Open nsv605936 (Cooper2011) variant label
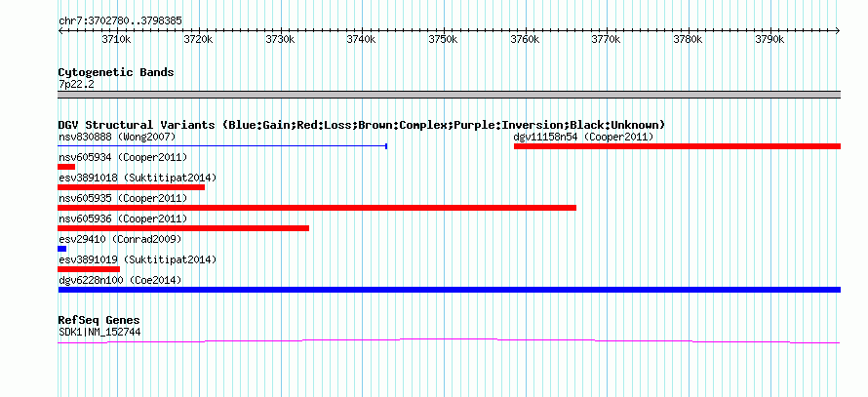The width and height of the screenshot is (868, 397). (x=123, y=218)
